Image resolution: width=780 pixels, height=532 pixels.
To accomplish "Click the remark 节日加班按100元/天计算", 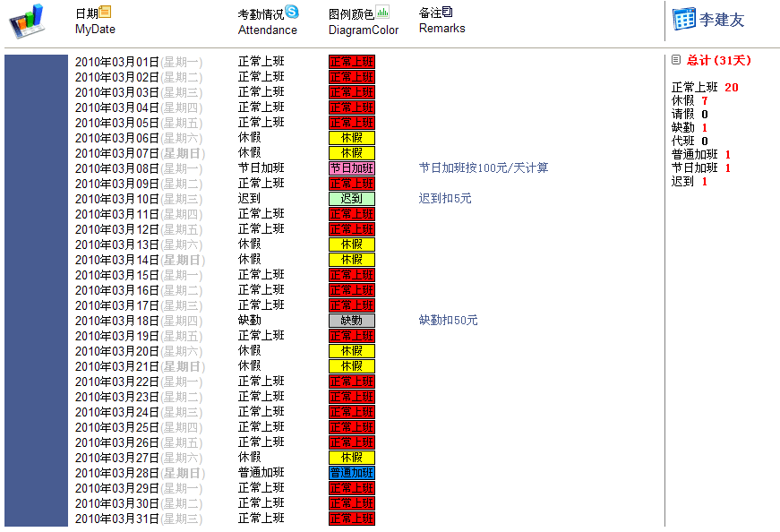I will click(x=484, y=167).
